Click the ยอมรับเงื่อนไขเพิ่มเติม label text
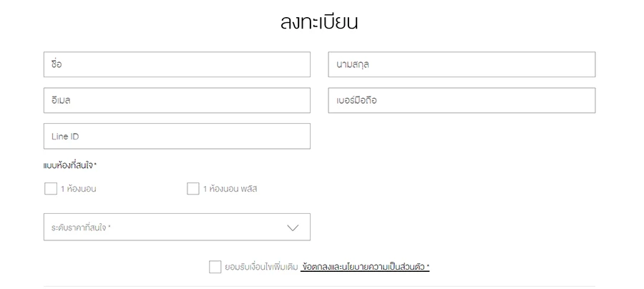This screenshot has height=289, width=644. (x=260, y=267)
